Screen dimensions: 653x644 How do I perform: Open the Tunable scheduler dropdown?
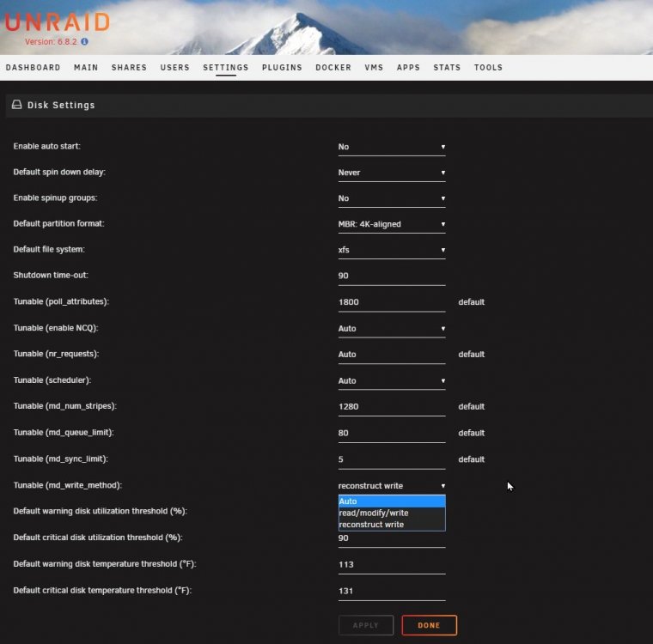[x=392, y=381]
